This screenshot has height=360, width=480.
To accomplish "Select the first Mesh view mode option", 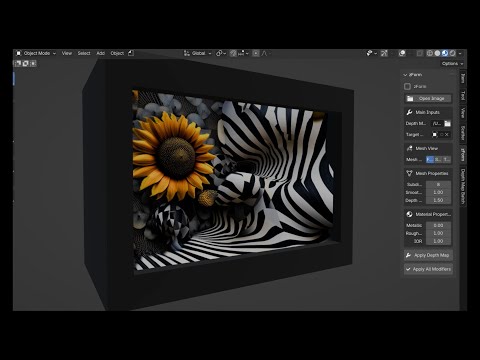I will [430, 160].
